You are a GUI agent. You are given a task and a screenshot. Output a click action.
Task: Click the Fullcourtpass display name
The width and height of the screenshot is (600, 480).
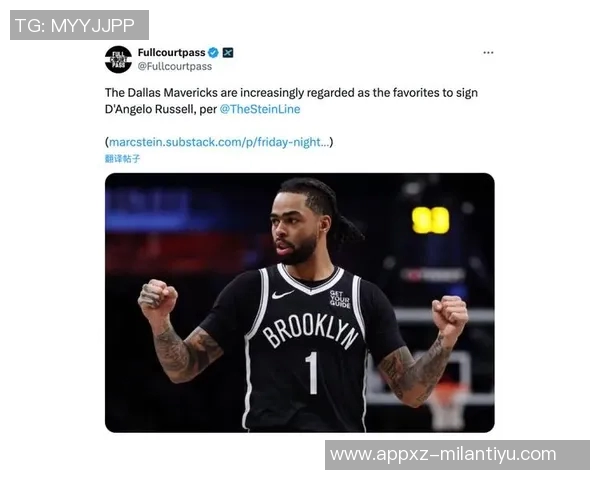[x=171, y=52]
